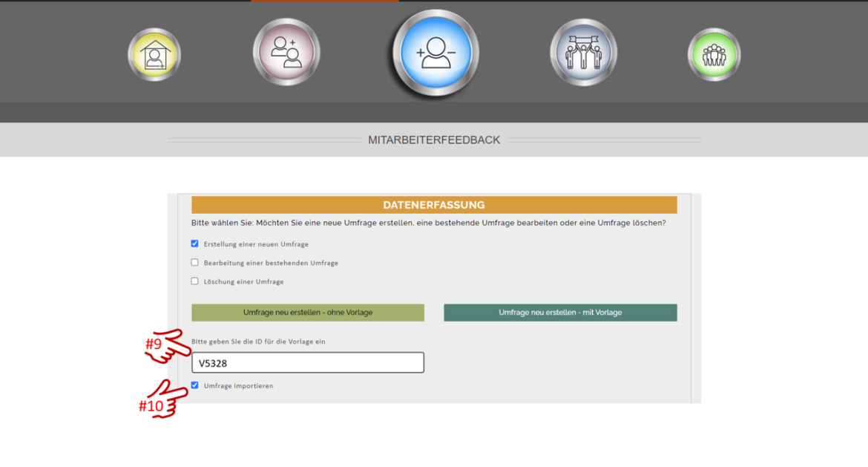This screenshot has height=467, width=868.
Task: Click the highlighted center icon for Mitarbeiterfeedback
Action: 434,52
